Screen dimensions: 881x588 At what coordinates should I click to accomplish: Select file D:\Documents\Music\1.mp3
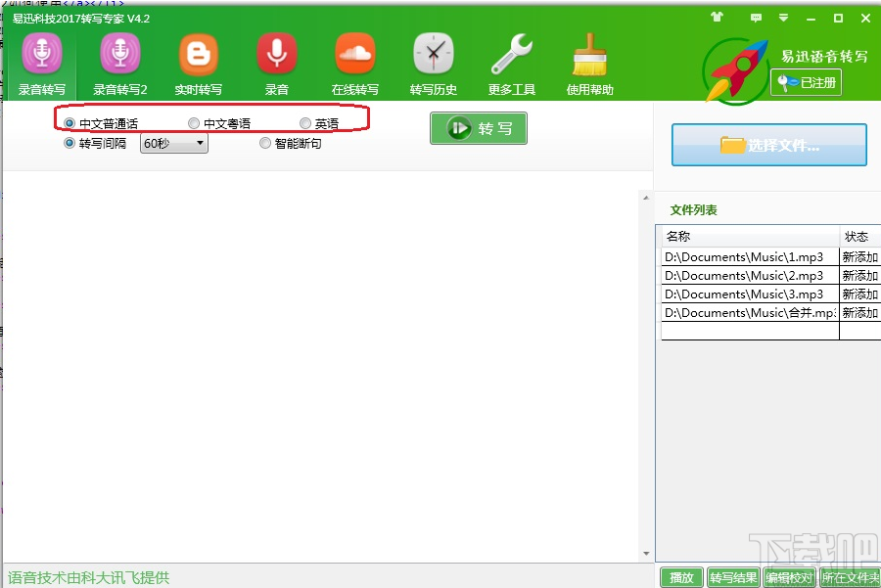tap(750, 257)
